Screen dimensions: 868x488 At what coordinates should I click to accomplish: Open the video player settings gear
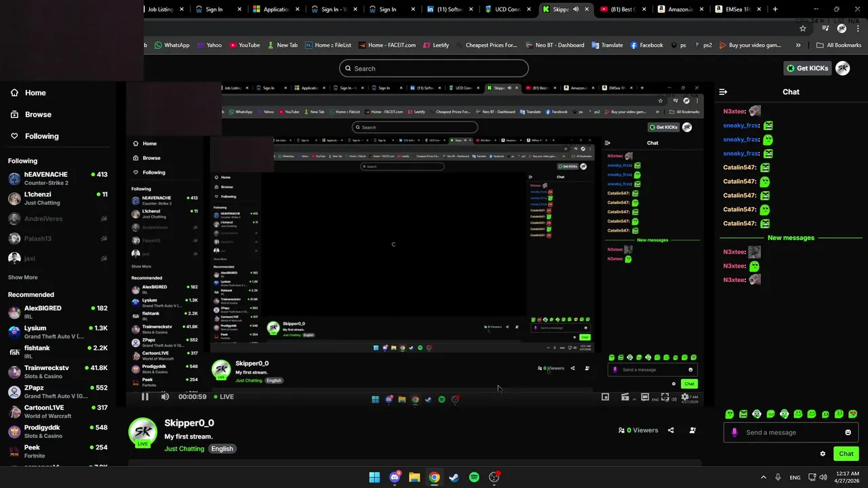[x=684, y=397]
